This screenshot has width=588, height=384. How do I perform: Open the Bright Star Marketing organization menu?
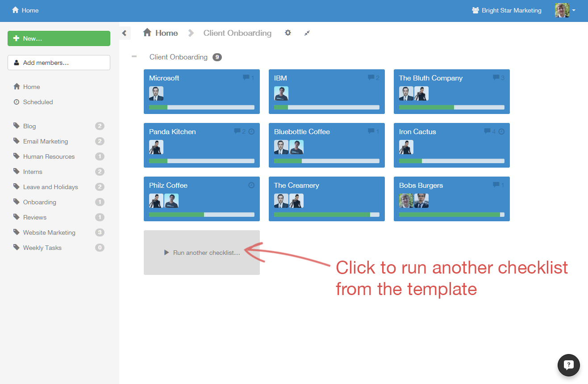[x=507, y=10]
